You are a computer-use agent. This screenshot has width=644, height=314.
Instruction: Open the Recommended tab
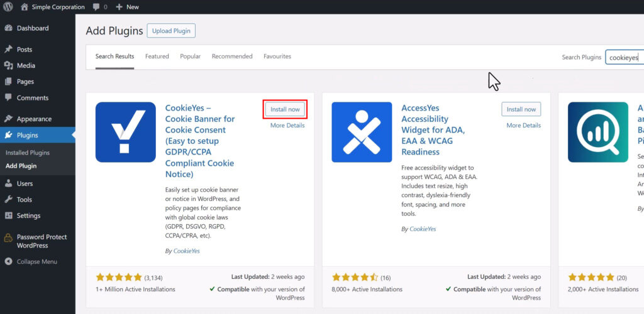coord(232,57)
